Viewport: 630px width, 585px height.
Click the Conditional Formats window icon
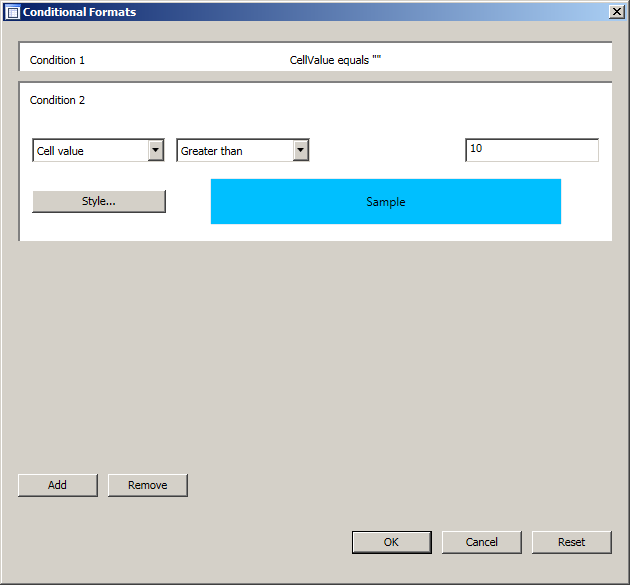[12, 12]
